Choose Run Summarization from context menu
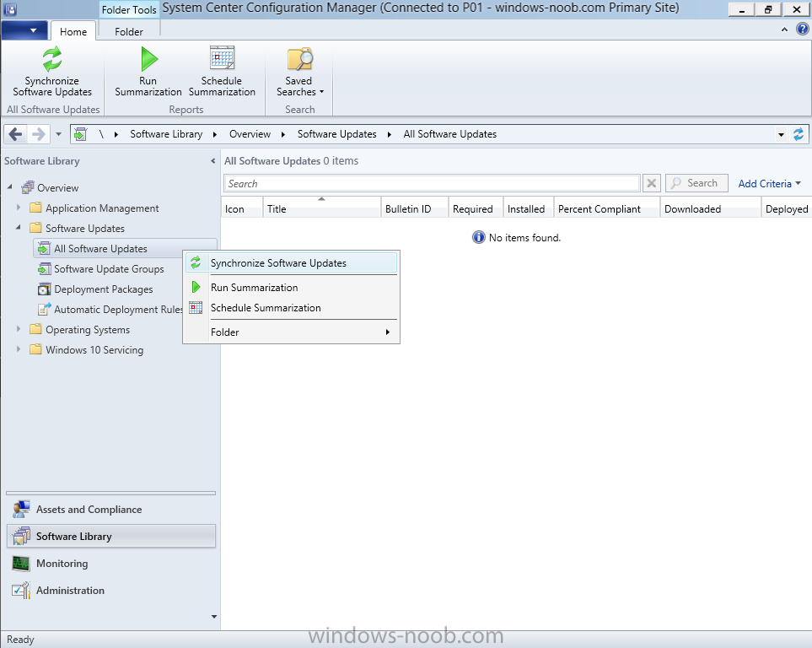812x648 pixels. 292,287
